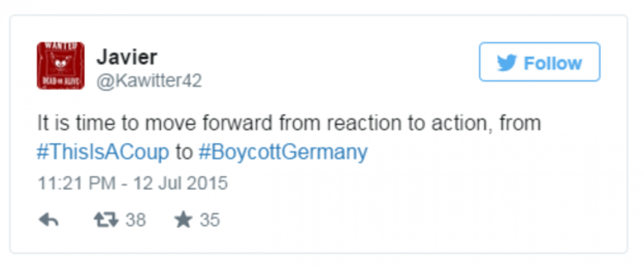Click the word Follow in button
Viewport: 644px width, 267px height.
pos(553,63)
